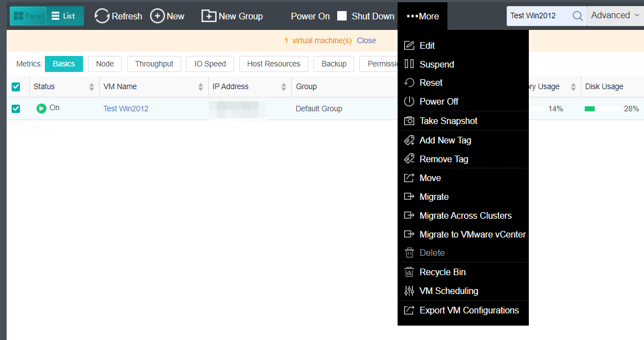The height and width of the screenshot is (340, 644).
Task: Collapse the More actions dropdown
Action: (x=423, y=16)
